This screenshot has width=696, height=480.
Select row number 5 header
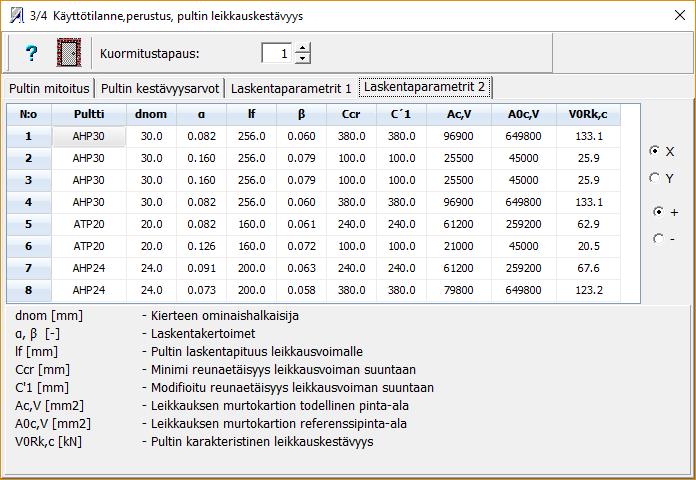point(29,224)
